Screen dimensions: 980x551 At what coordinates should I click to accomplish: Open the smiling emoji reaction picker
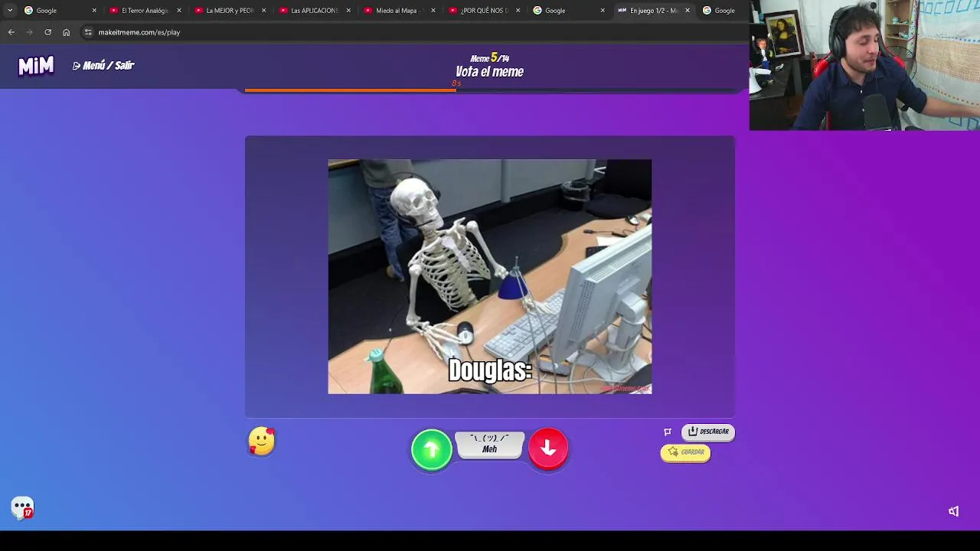pyautogui.click(x=262, y=442)
